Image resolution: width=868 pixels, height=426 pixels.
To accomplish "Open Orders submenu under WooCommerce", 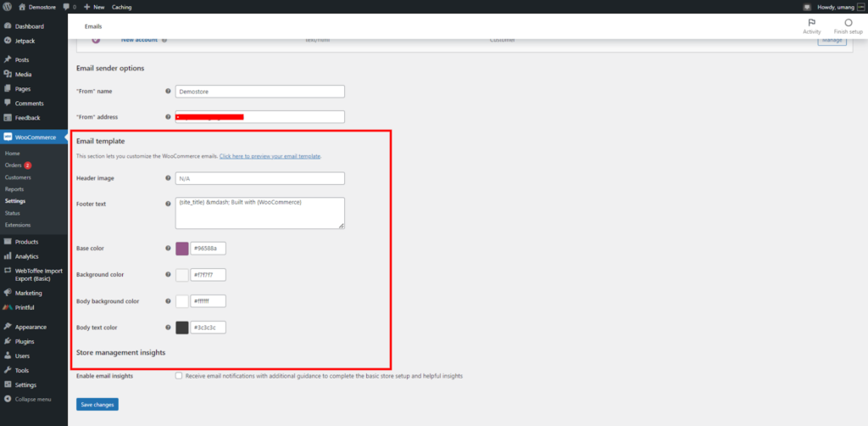I will tap(14, 165).
